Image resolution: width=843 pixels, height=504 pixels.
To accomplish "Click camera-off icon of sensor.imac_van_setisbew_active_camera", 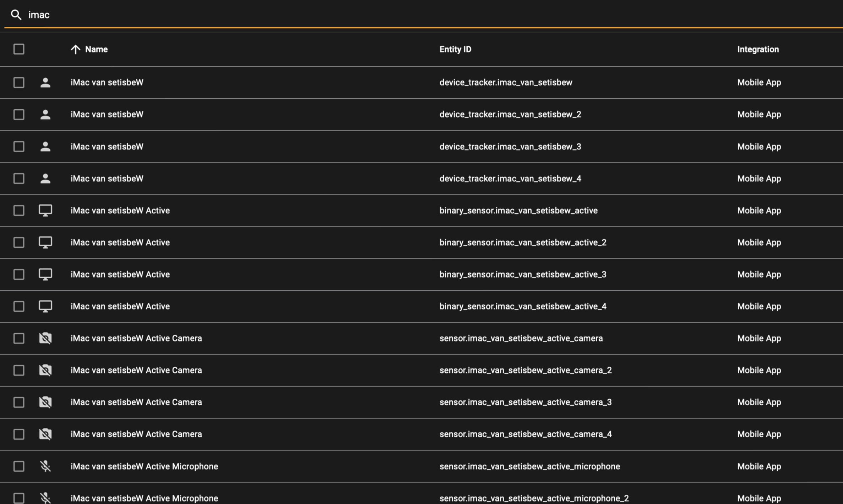I will 45,338.
